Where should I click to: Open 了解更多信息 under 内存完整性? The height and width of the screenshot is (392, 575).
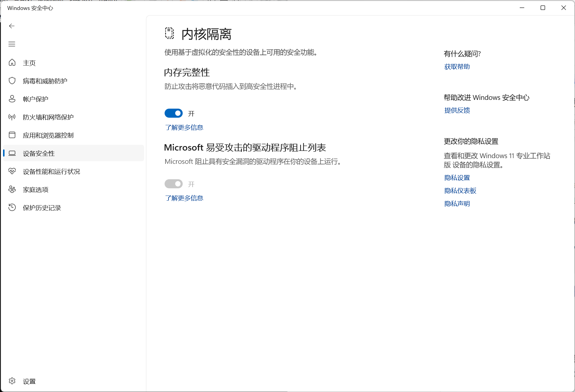184,127
